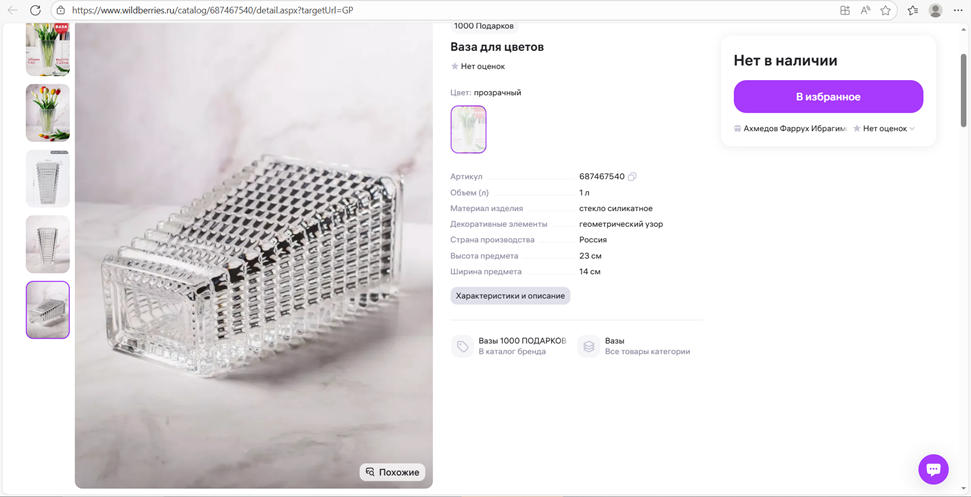Add this page to browser favorites
The height and width of the screenshot is (497, 971).
click(886, 10)
